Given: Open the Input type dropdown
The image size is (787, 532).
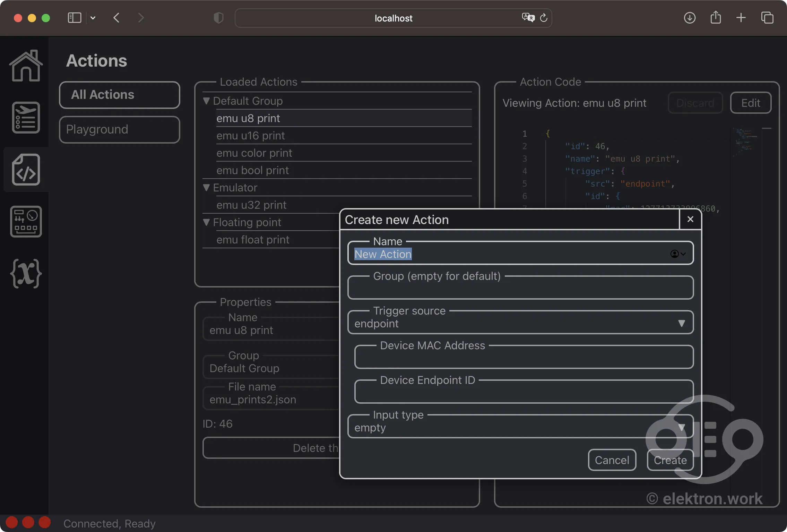Looking at the screenshot, I should click(520, 427).
